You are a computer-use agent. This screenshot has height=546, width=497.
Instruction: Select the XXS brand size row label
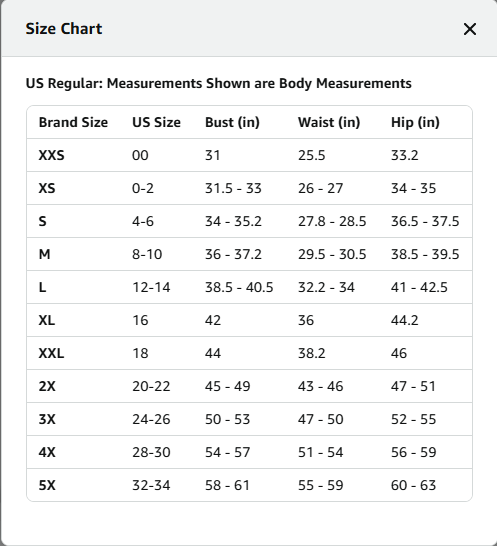pos(52,155)
